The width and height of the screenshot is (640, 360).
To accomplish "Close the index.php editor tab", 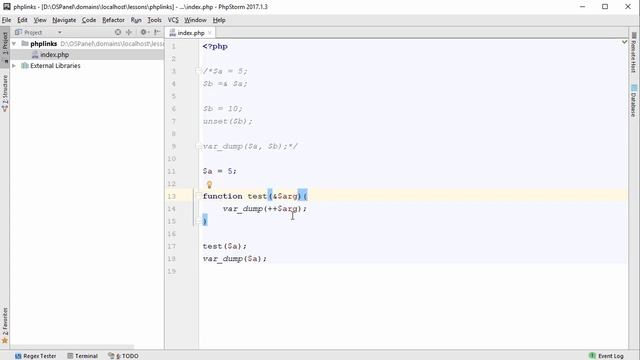I will pyautogui.click(x=210, y=33).
